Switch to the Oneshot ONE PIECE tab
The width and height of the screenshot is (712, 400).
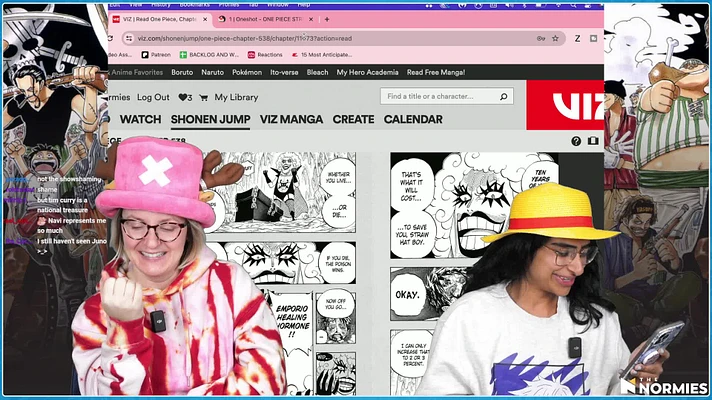266,20
